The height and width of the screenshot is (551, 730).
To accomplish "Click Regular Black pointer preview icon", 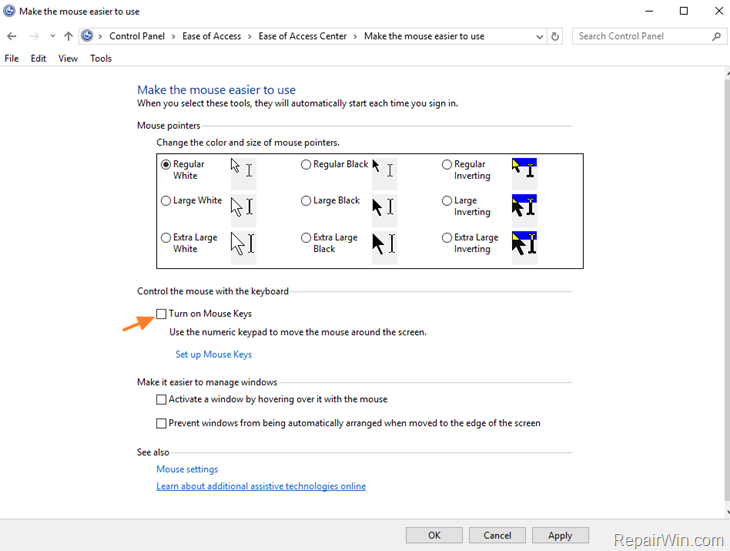I will 384,173.
